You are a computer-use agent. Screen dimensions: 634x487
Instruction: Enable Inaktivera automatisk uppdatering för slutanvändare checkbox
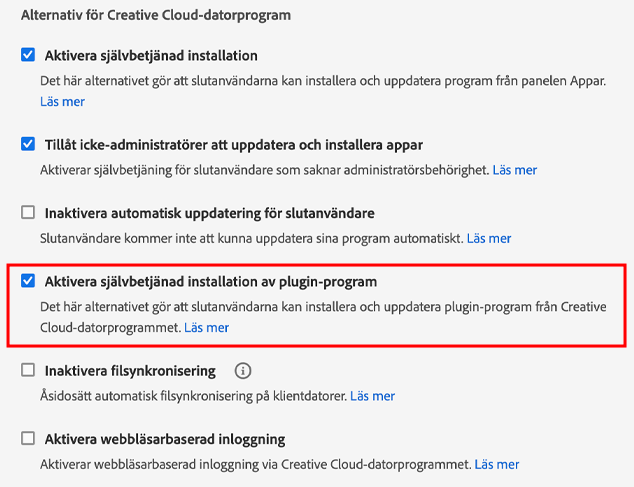coord(28,213)
